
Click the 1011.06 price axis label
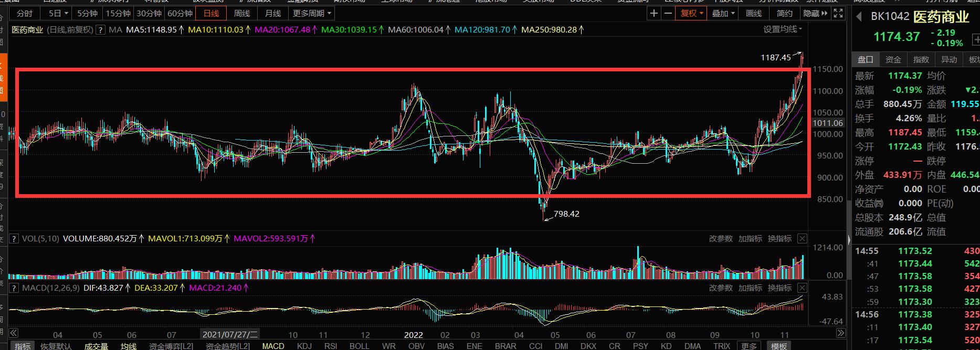tap(827, 123)
